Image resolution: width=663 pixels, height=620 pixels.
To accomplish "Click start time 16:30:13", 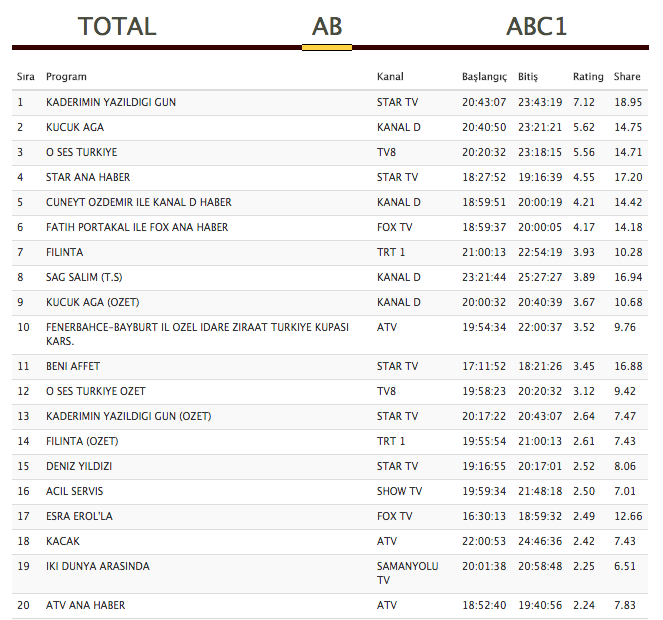I will click(x=484, y=516).
